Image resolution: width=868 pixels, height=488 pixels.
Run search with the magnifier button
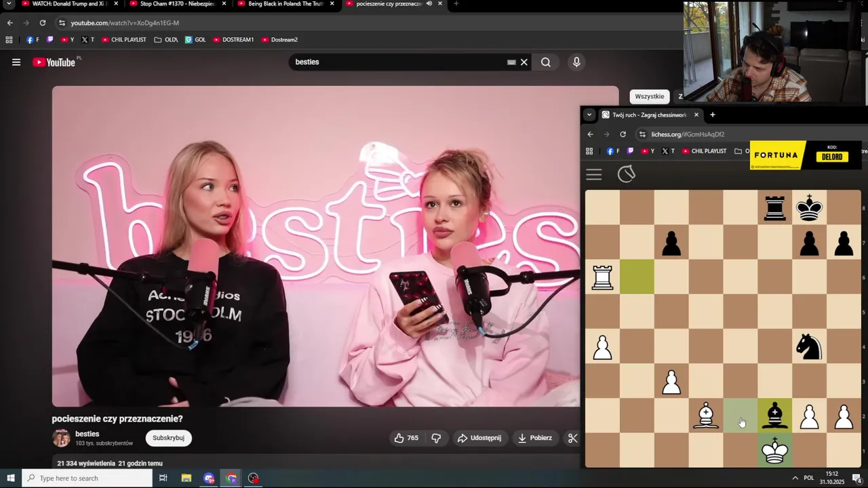pyautogui.click(x=546, y=62)
